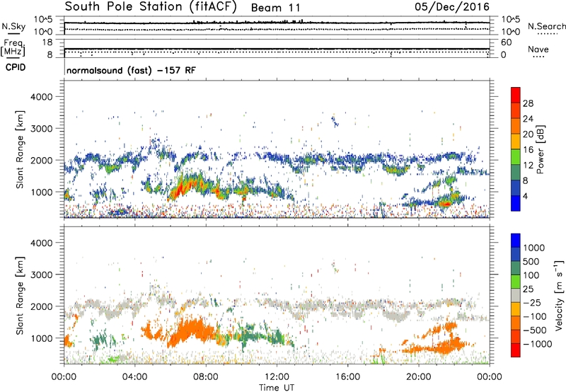Click the "08:00" time tick label
Screen dimensions: 566x392
tap(205, 377)
